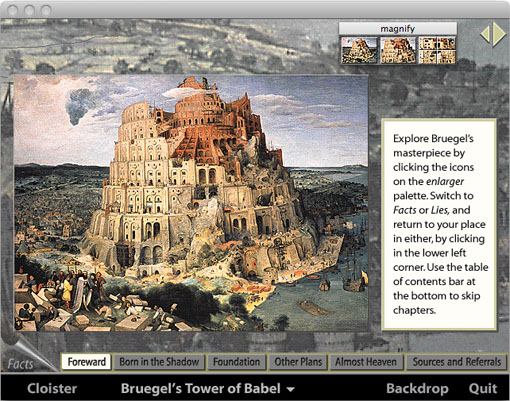The image size is (510, 401).
Task: Advance to next page with right arrow
Action: click(499, 35)
